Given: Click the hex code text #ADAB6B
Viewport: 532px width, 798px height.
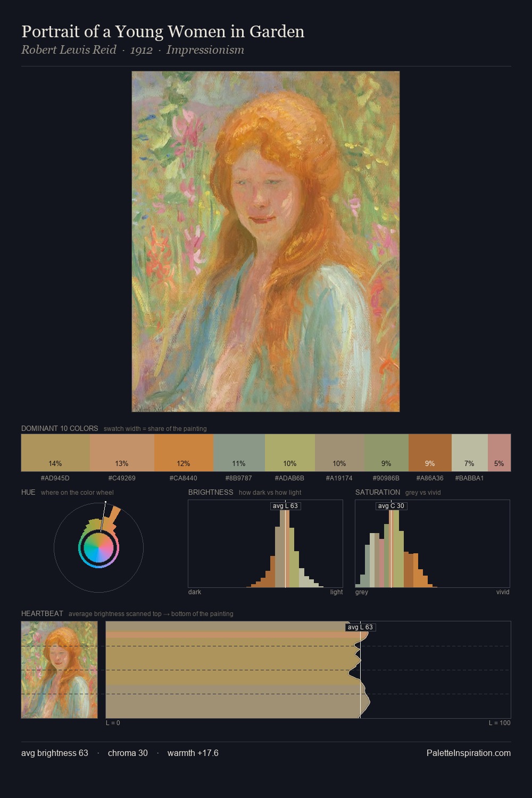Looking at the screenshot, I should pyautogui.click(x=290, y=478).
